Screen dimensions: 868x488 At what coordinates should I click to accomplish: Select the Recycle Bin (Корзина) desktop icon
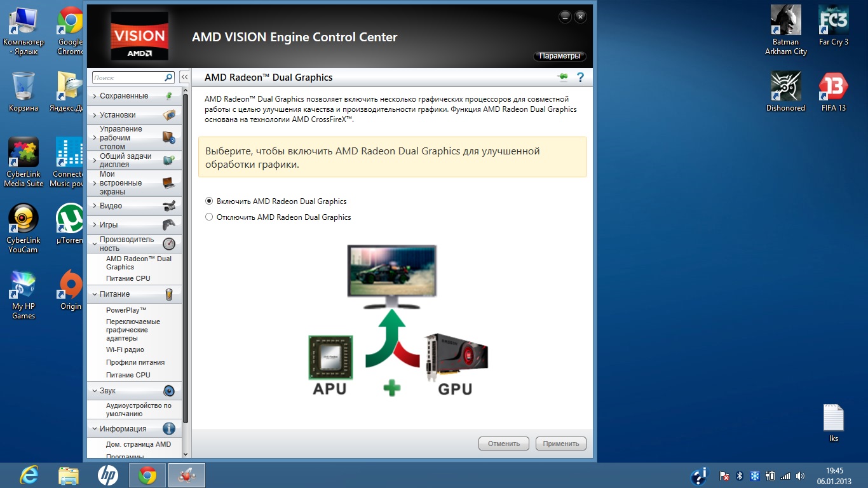(24, 91)
